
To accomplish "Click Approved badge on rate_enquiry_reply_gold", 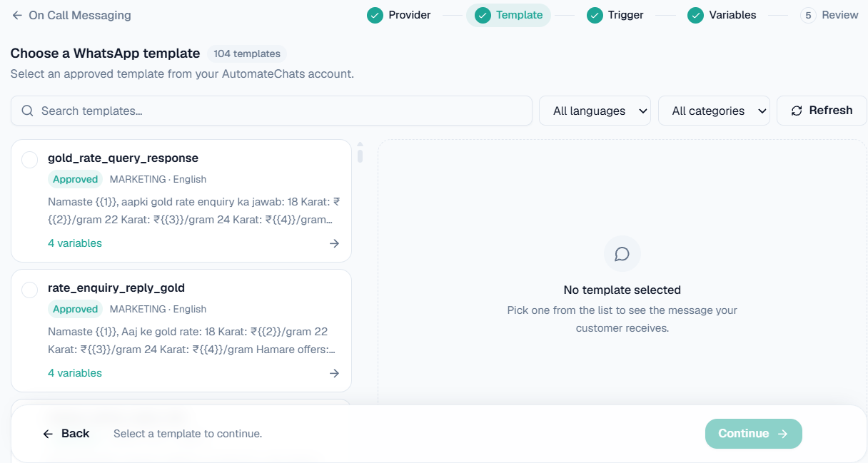I will point(75,309).
